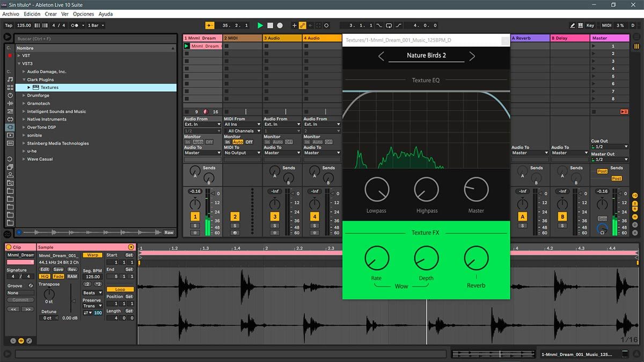
Task: Open the Ver menu
Action: pos(65,14)
